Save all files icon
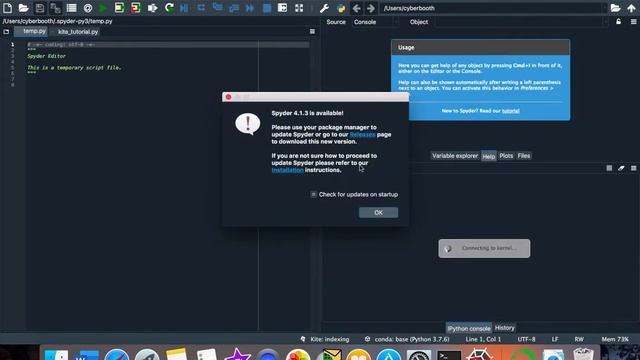This screenshot has width=640, height=360. 55,8
